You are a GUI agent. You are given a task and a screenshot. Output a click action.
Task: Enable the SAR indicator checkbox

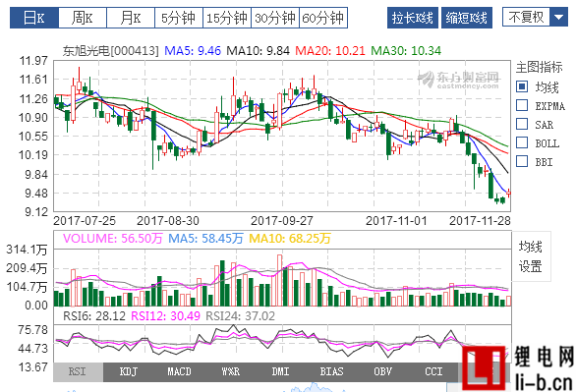522,124
